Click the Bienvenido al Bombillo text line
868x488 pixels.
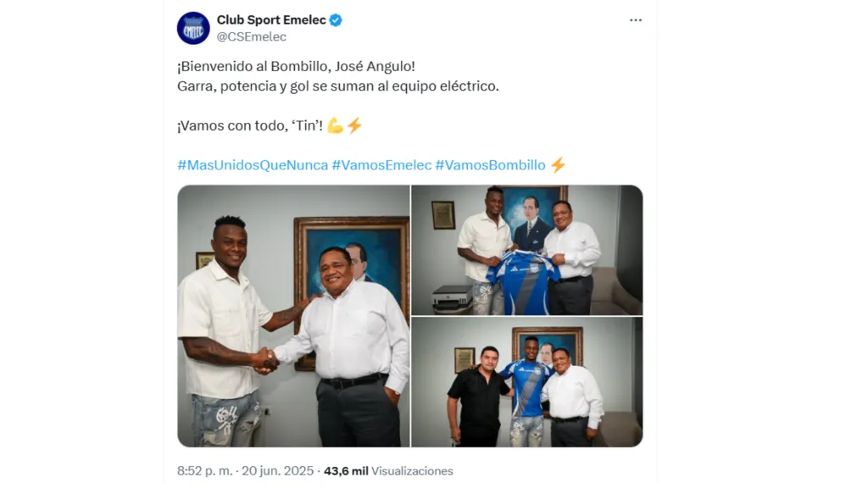(x=296, y=66)
